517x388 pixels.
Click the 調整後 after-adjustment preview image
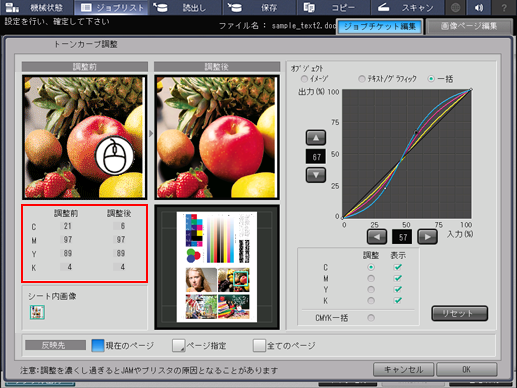[x=217, y=137]
